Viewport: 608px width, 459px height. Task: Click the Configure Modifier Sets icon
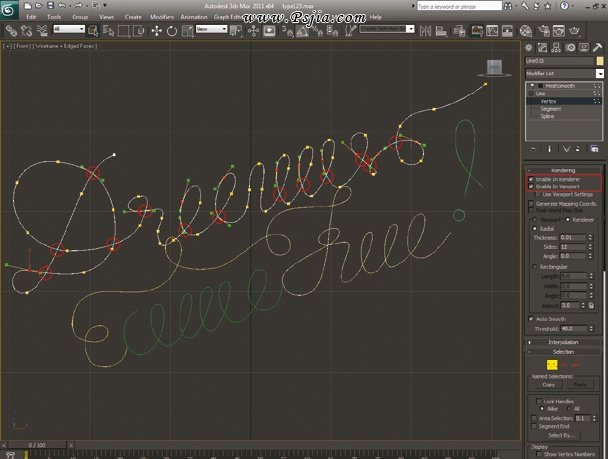pyautogui.click(x=594, y=149)
